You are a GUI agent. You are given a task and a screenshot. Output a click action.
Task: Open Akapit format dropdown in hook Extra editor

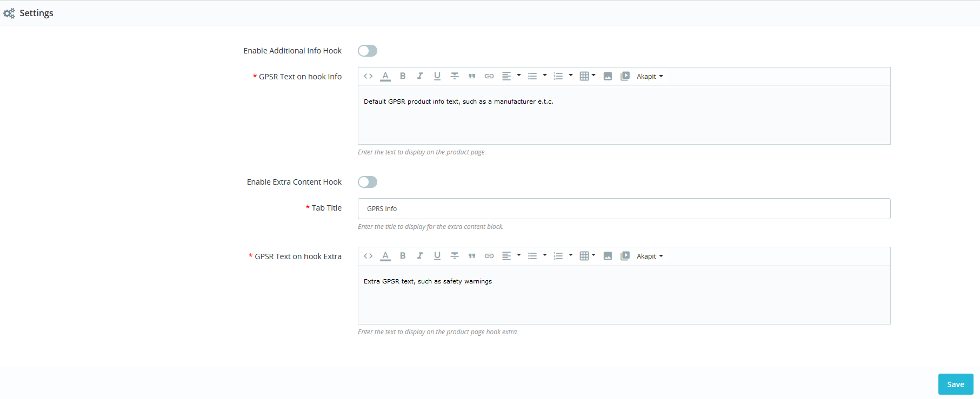point(650,256)
